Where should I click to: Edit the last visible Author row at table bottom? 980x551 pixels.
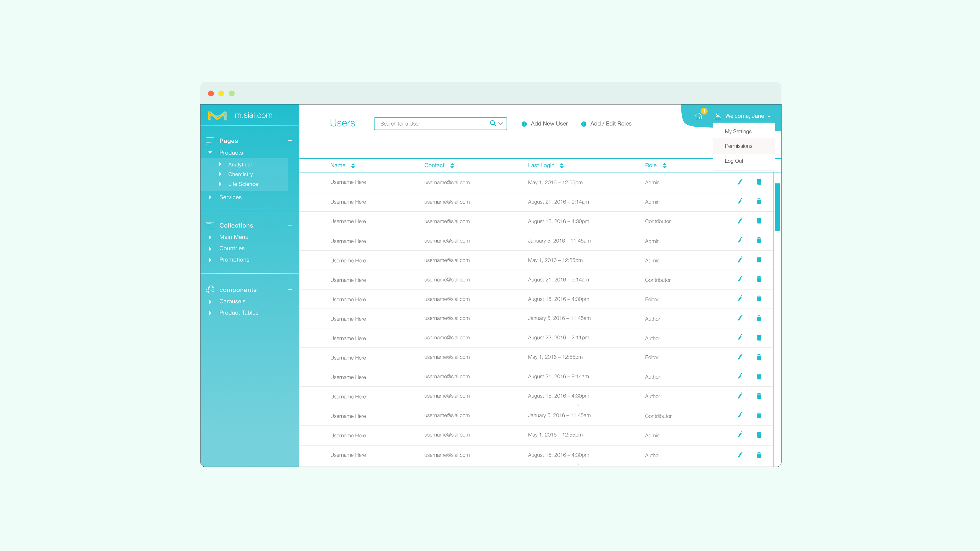pos(740,455)
